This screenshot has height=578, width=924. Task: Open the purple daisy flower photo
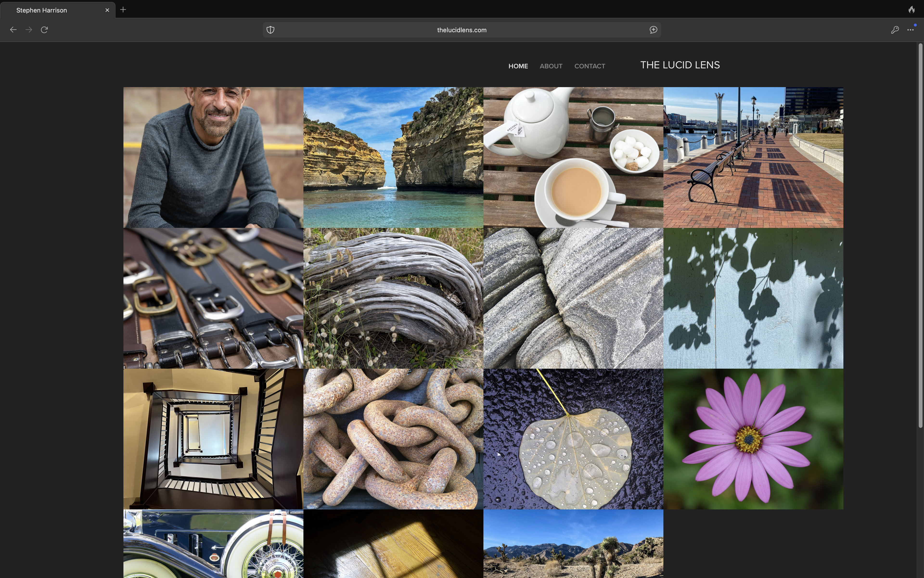753,439
